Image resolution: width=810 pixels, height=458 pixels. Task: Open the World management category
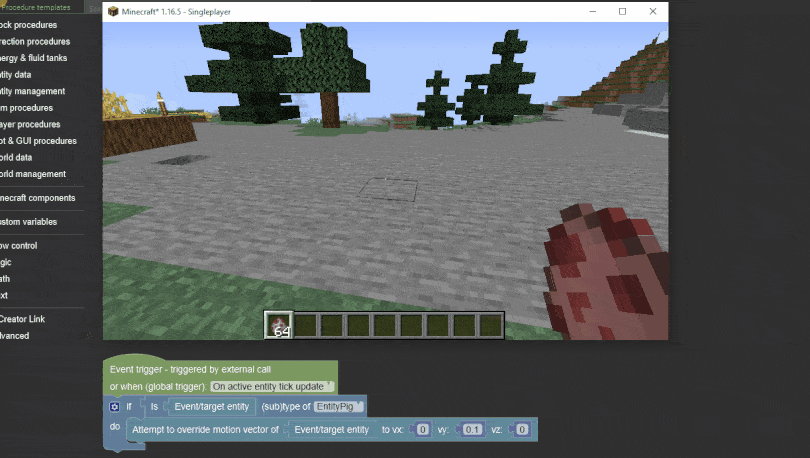point(33,173)
